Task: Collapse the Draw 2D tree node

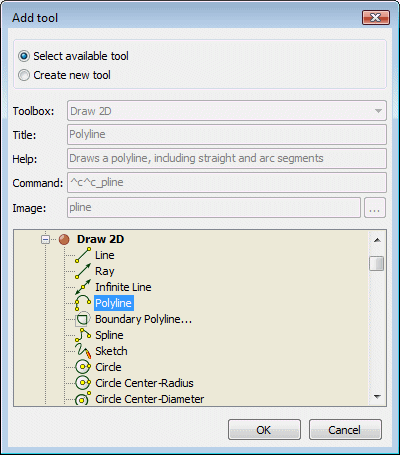Action: (x=45, y=239)
